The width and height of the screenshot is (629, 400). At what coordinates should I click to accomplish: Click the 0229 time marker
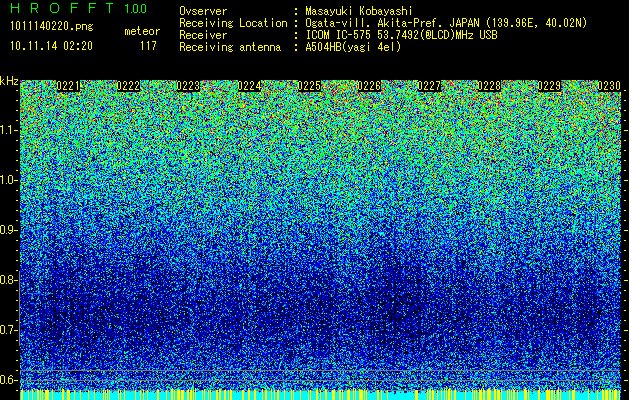[x=549, y=86]
